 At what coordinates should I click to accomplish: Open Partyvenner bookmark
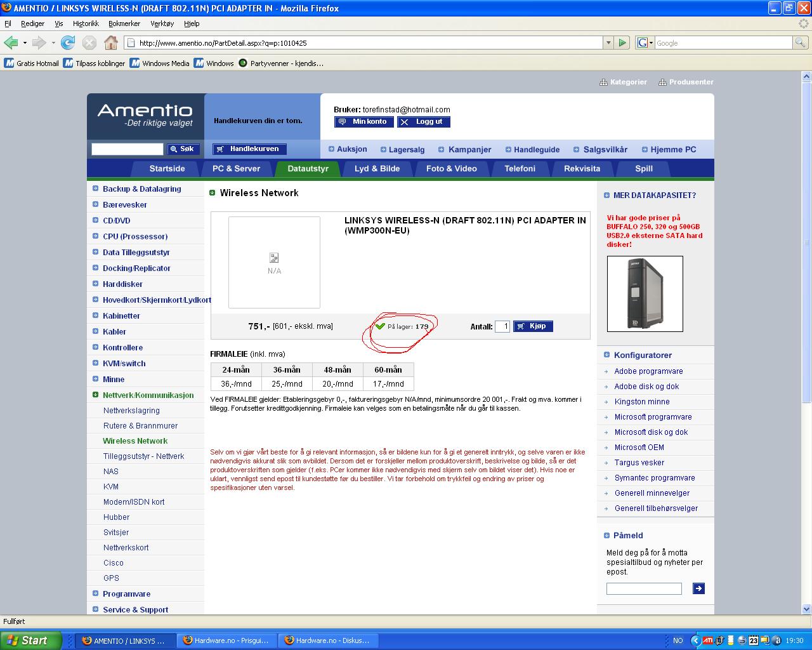(x=281, y=63)
